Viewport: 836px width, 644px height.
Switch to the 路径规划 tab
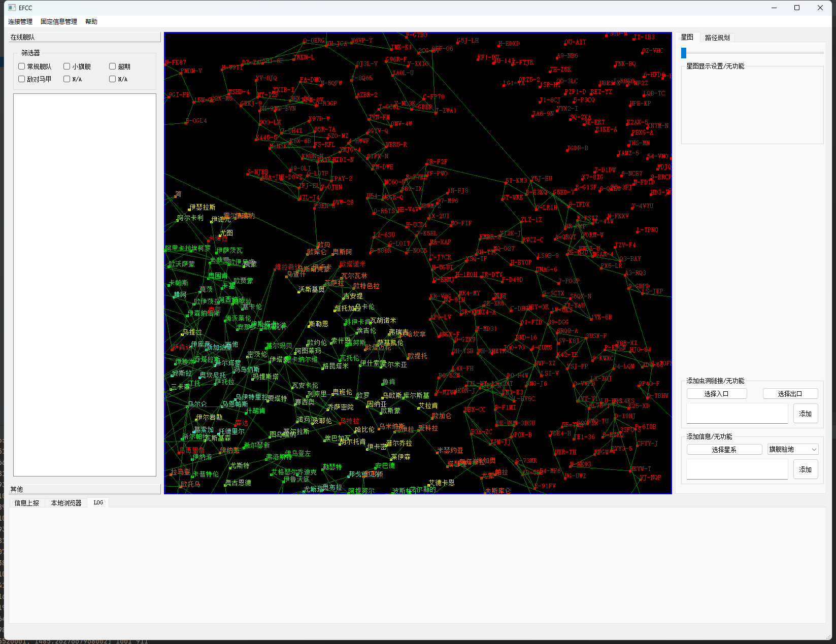point(717,38)
